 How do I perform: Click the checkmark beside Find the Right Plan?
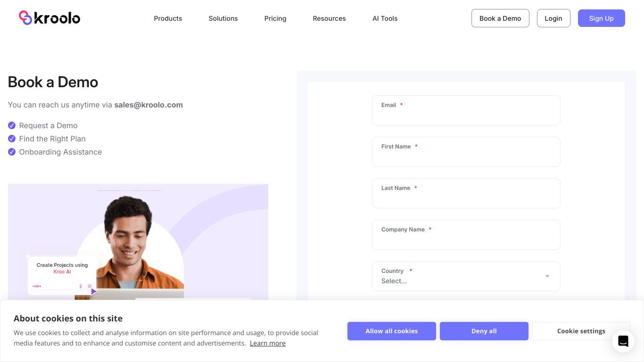click(x=12, y=139)
